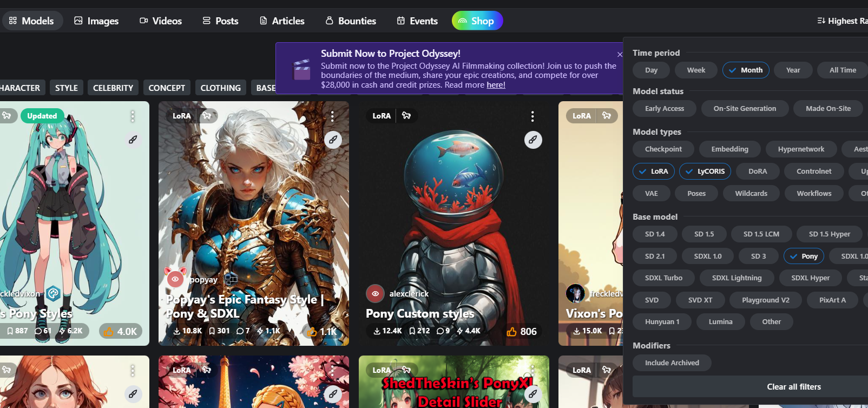Click the thumbs-up 806 on Pony Custom styles

(x=522, y=331)
